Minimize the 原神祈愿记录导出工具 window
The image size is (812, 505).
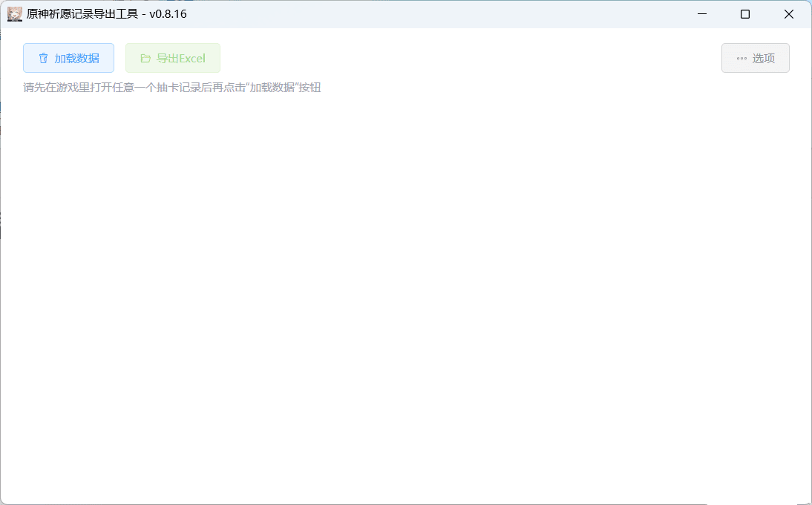click(x=702, y=14)
